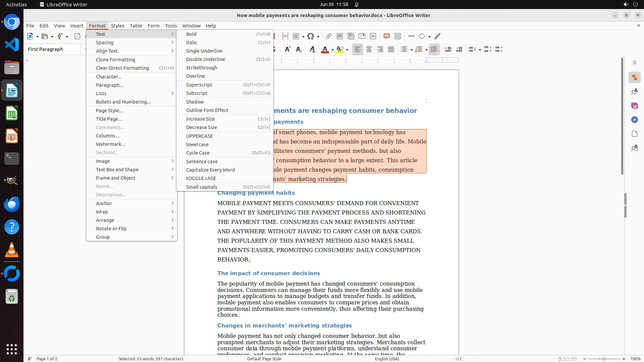Toggle Justified paragraph alignment

[391, 50]
